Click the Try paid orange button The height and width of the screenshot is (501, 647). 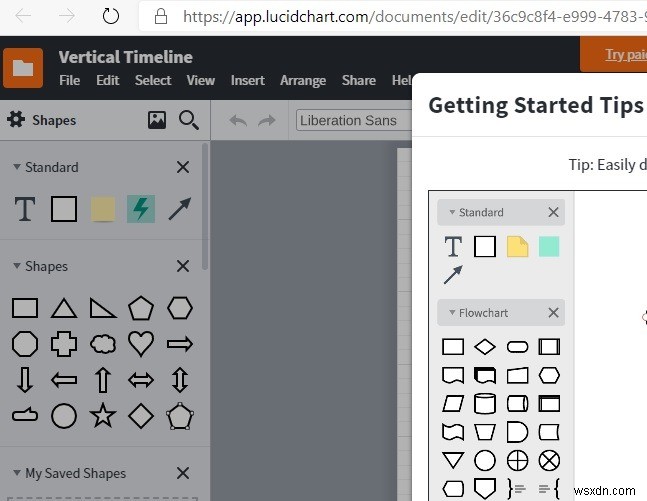click(x=614, y=54)
